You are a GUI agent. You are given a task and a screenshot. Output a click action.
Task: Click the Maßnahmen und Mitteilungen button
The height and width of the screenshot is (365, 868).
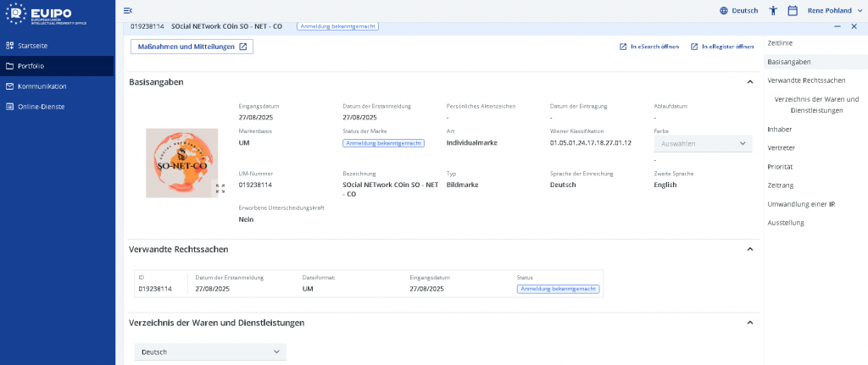coord(192,47)
